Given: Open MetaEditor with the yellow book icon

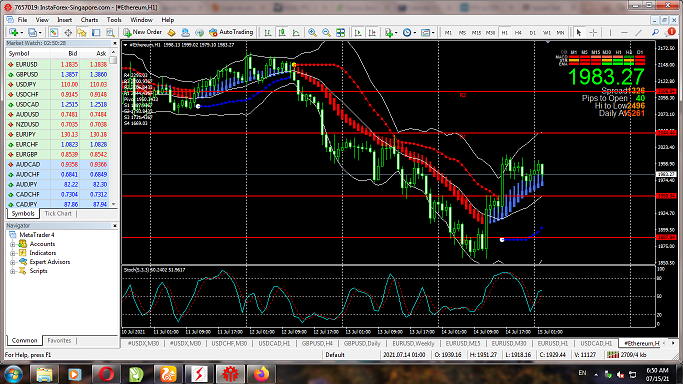Looking at the screenshot, I should pos(171,33).
